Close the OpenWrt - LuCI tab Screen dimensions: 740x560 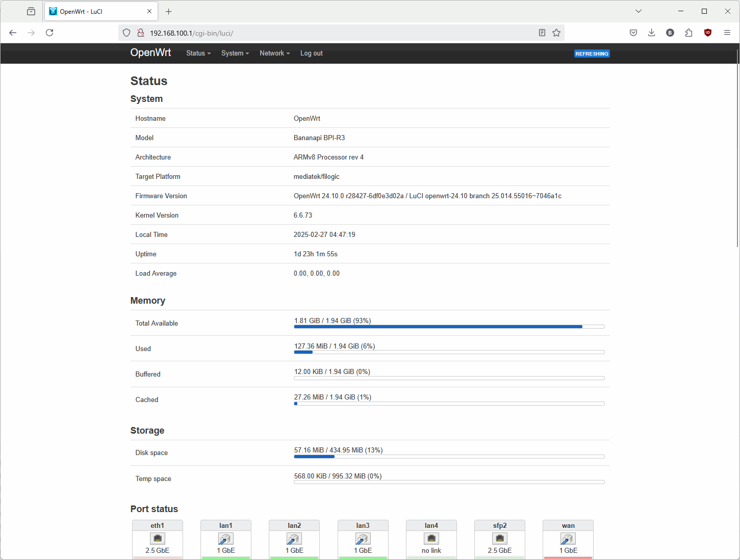pyautogui.click(x=149, y=11)
